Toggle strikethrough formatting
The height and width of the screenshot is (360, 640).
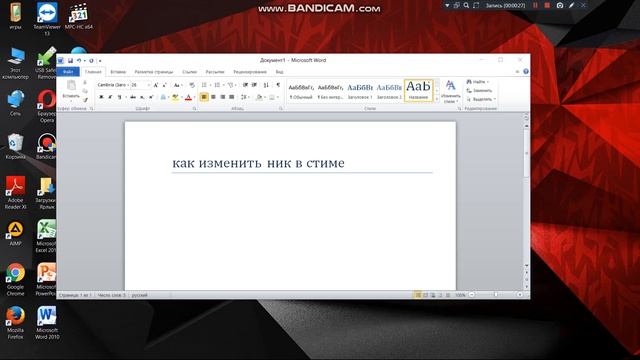133,97
